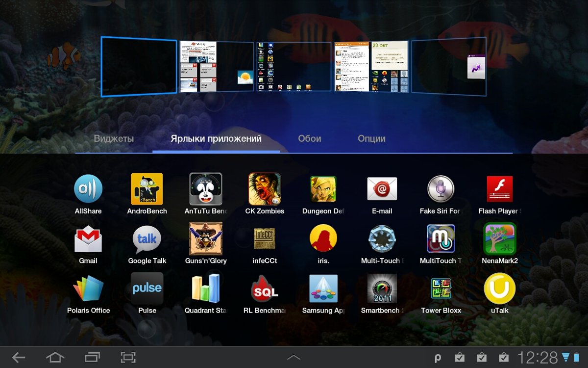This screenshot has height=368, width=588.
Task: Open the Samsung Apps icon
Action: tap(323, 289)
